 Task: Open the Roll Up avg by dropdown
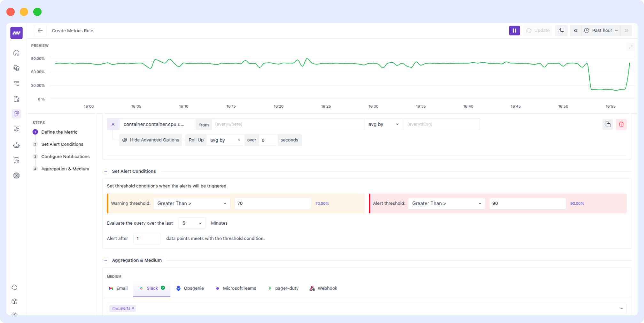[x=225, y=140]
